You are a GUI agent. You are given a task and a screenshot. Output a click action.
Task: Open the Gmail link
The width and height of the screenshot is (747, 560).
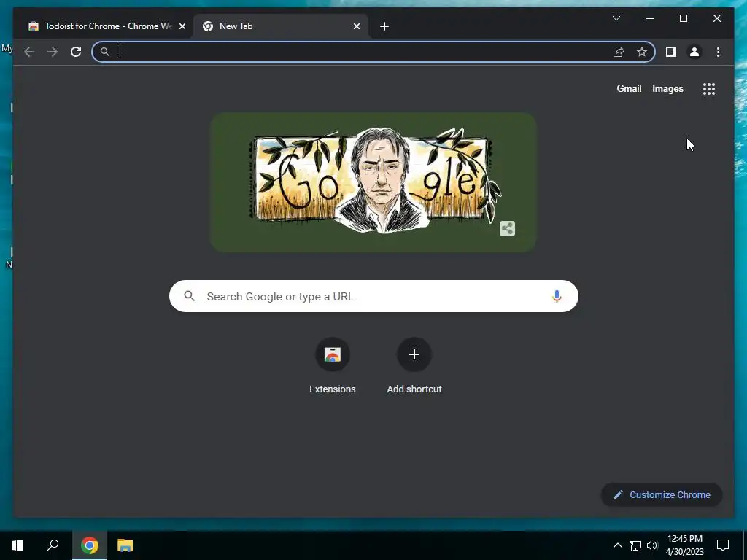click(x=629, y=88)
